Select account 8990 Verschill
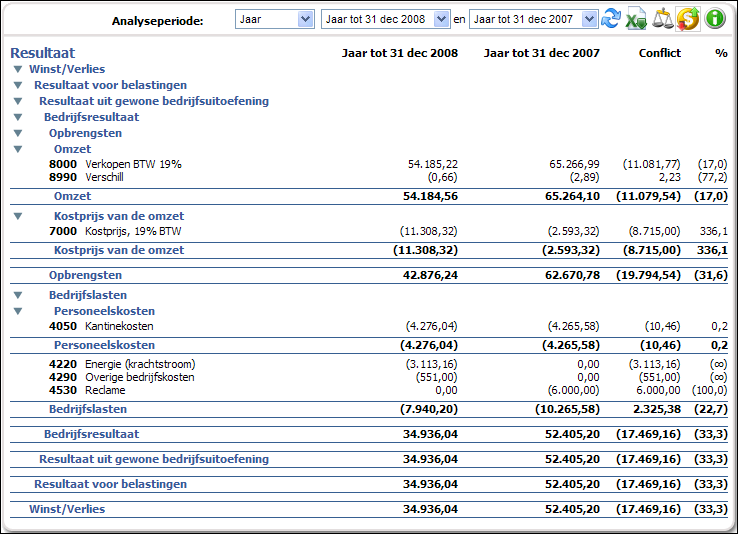 [x=86, y=177]
